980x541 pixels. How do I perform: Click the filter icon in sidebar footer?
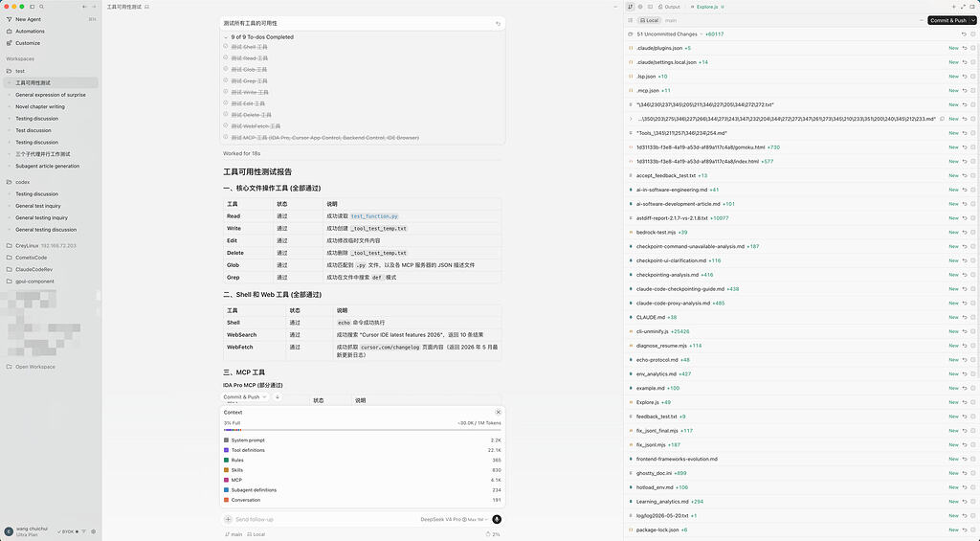click(x=84, y=531)
